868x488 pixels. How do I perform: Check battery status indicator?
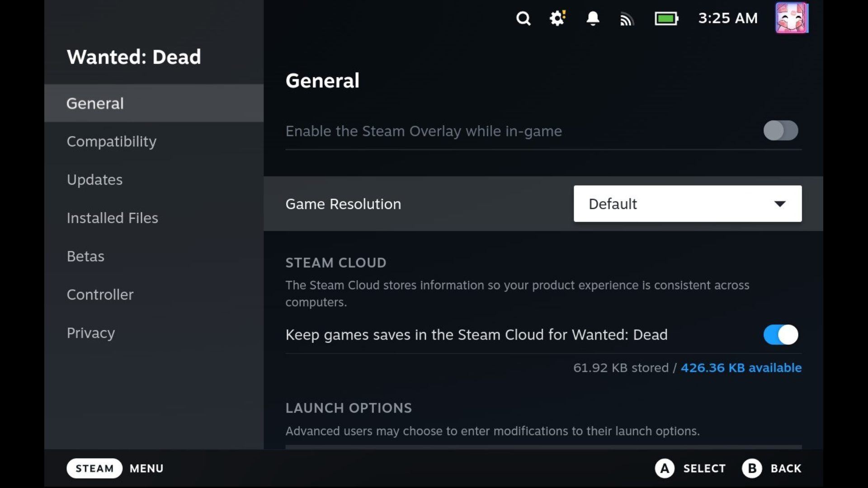pyautogui.click(x=665, y=18)
